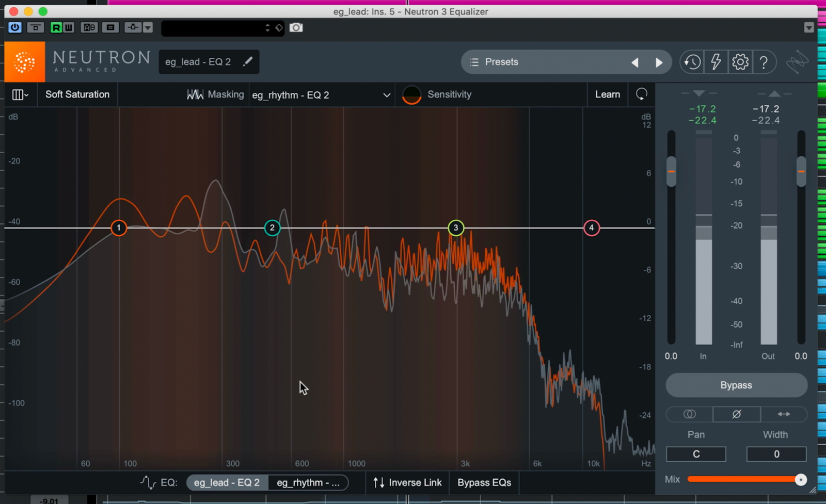The height and width of the screenshot is (504, 826).
Task: Select EQ node 4
Action: (x=592, y=227)
